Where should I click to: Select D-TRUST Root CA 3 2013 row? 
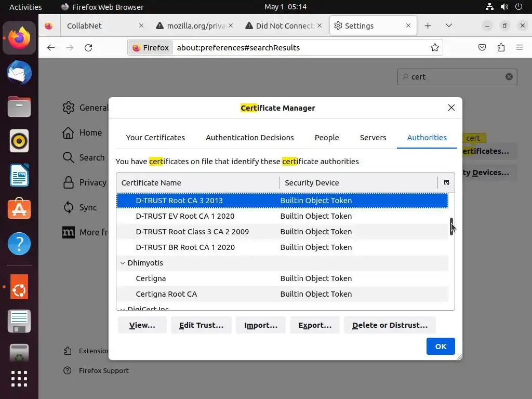pyautogui.click(x=282, y=201)
